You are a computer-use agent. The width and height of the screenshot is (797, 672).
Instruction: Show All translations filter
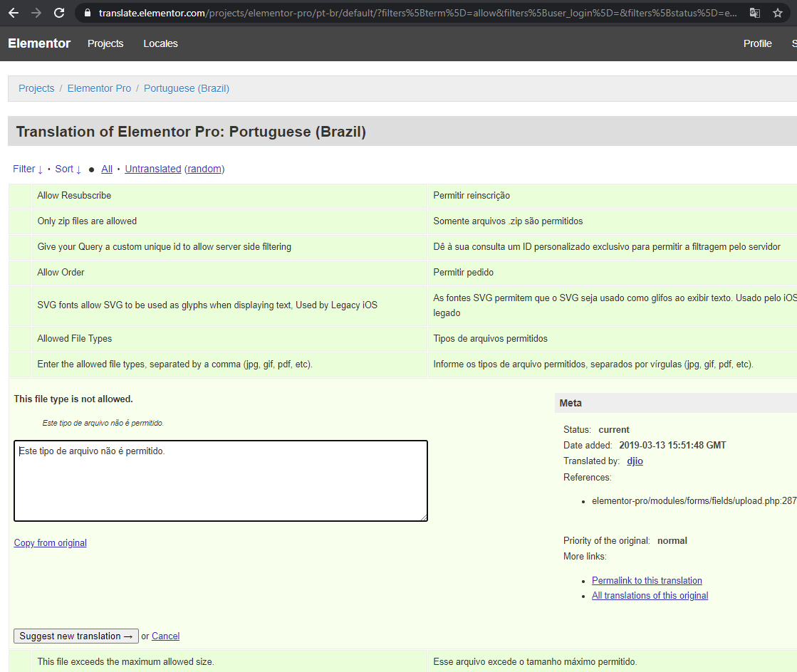tap(107, 169)
